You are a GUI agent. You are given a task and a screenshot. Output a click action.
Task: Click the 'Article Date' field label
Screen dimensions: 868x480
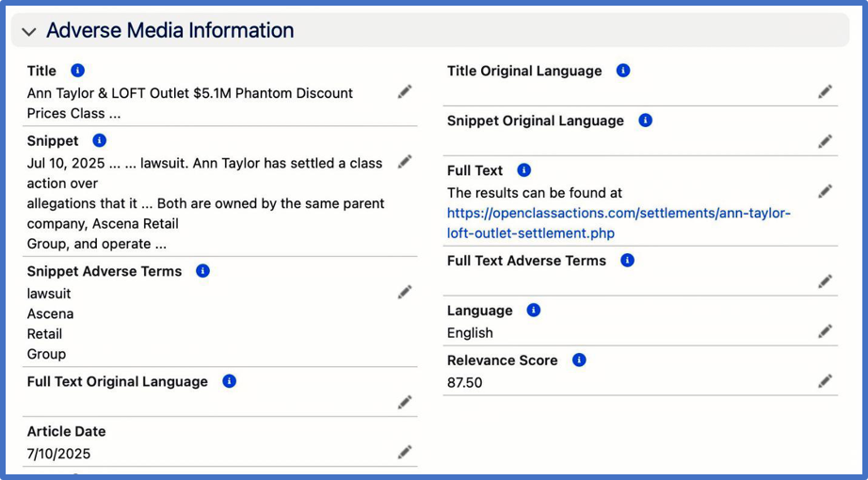67,431
